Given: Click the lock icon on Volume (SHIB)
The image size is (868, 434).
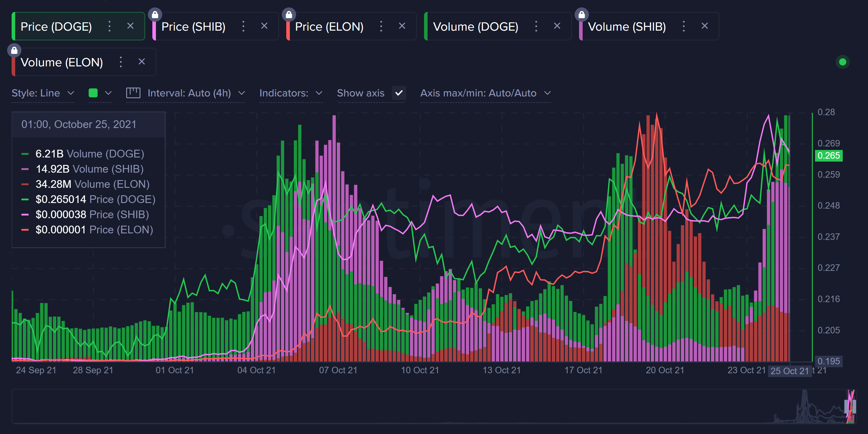Looking at the screenshot, I should 581,15.
